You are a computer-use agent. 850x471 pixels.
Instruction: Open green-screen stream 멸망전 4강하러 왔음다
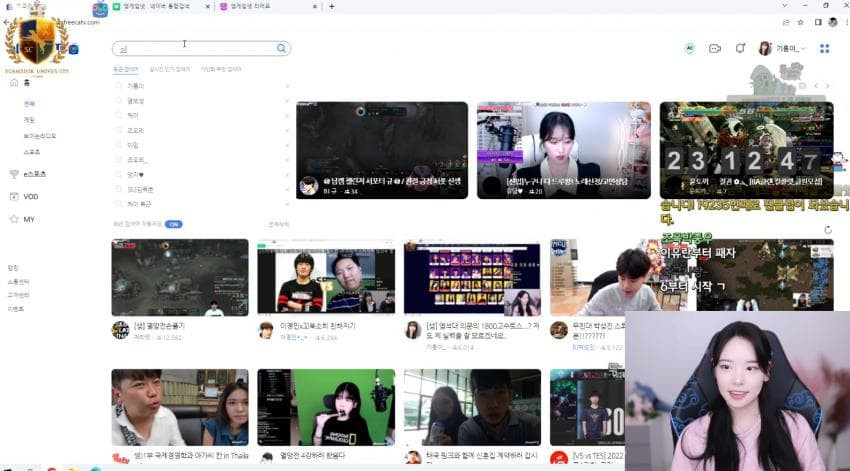(x=326, y=408)
